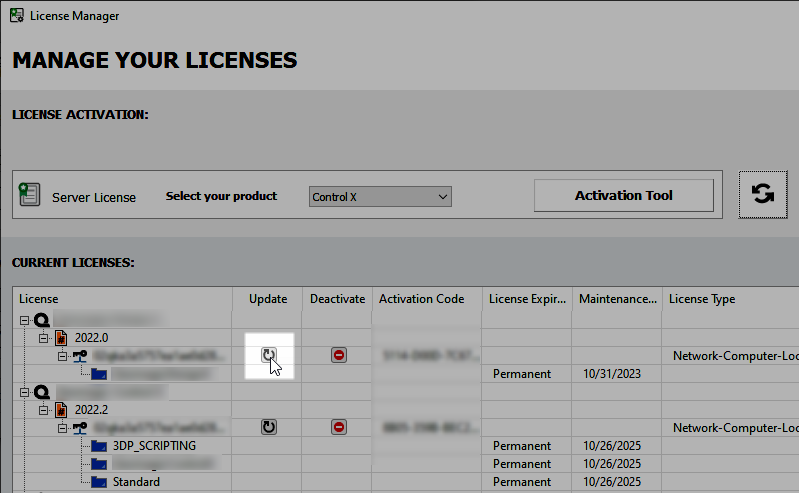Collapse the 2022.0 version node
This screenshot has height=493, width=799.
[43, 338]
